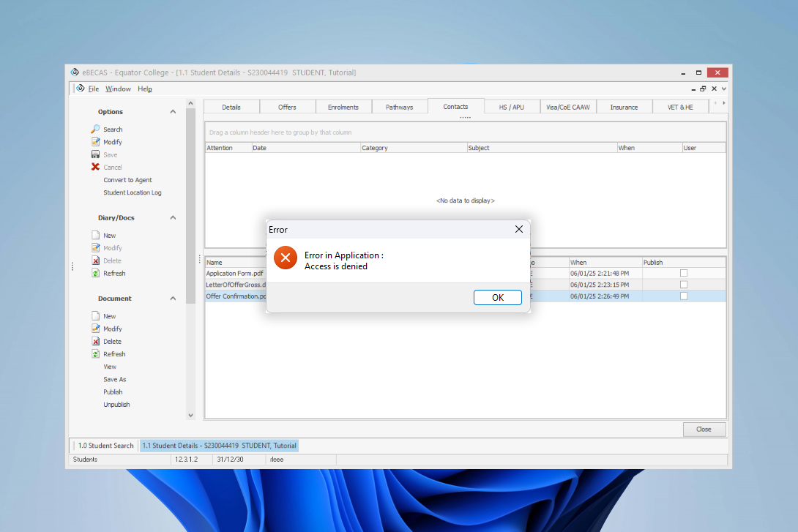Viewport: 798px width, 532px height.
Task: Collapse the Diary/Docs panel section
Action: pyautogui.click(x=173, y=218)
